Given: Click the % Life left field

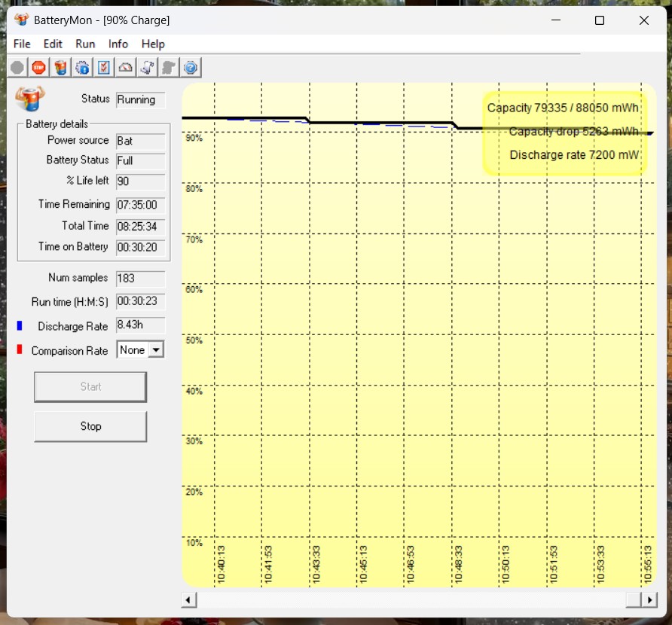Looking at the screenshot, I should point(141,181).
